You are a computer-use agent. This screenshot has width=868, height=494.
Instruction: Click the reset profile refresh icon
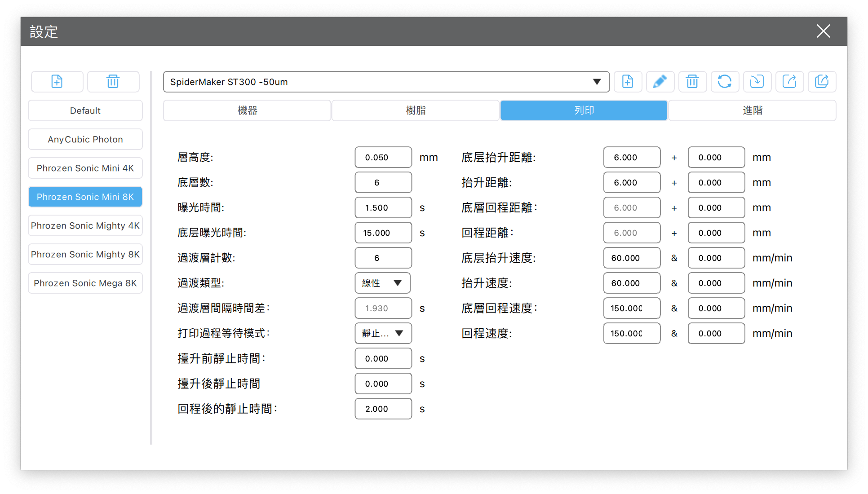click(x=725, y=82)
